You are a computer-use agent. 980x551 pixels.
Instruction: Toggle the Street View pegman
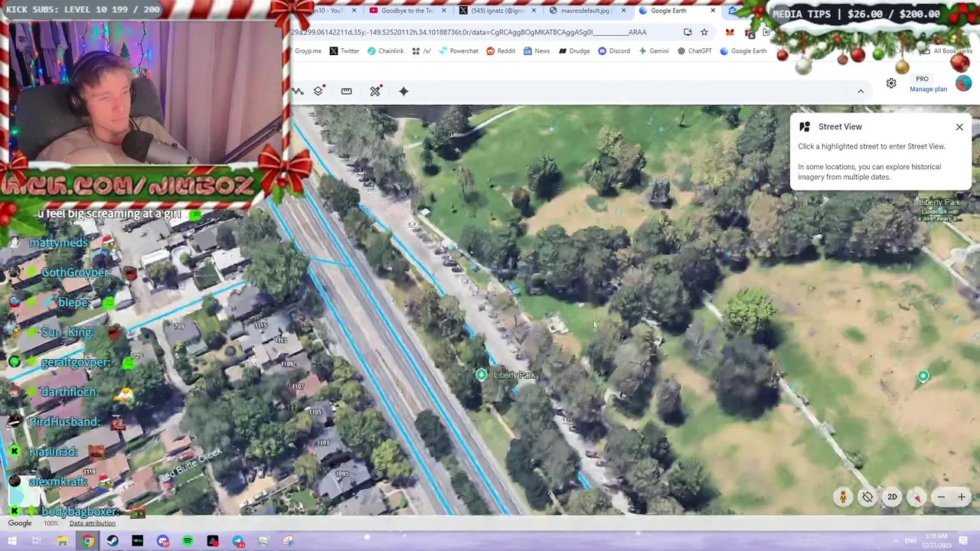pyautogui.click(x=843, y=497)
